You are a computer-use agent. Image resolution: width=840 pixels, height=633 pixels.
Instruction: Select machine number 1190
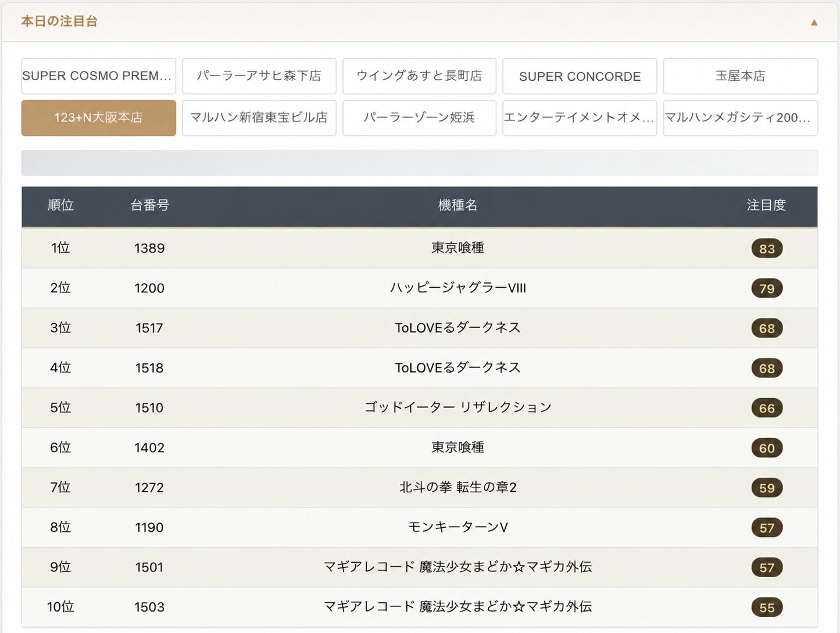click(149, 527)
